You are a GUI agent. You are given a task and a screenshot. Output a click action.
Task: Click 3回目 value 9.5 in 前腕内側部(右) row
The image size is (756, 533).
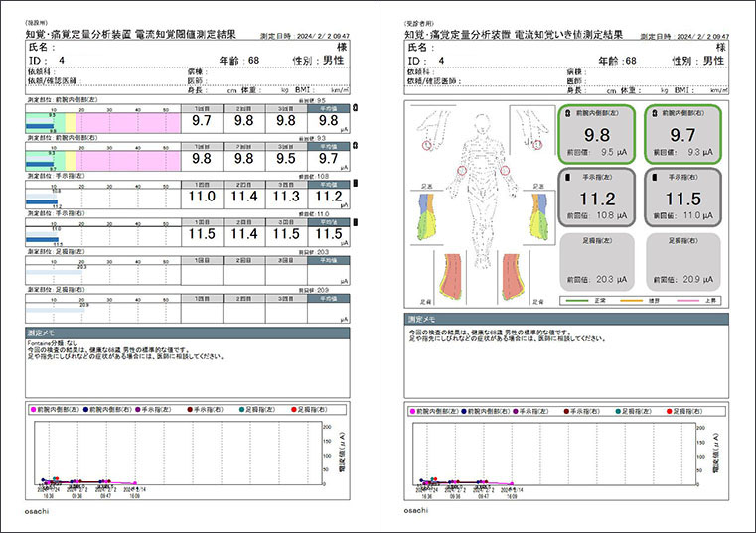[286, 159]
